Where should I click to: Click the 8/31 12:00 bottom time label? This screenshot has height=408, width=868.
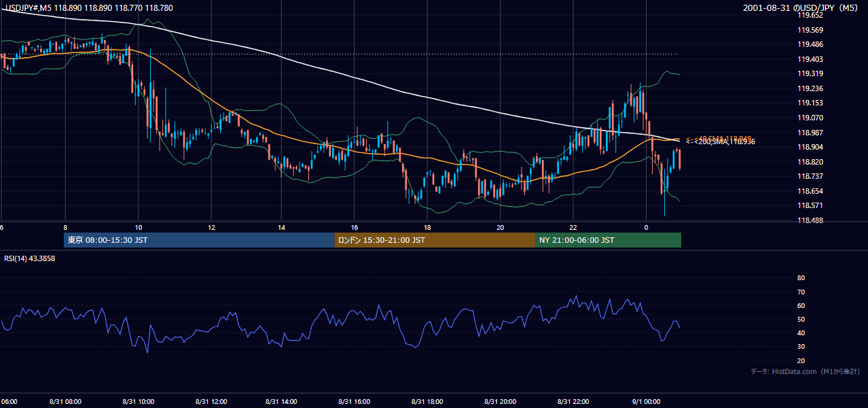coord(211,402)
